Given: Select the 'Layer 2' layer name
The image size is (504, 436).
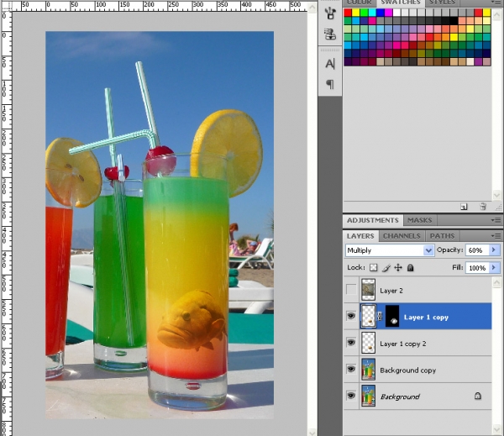Looking at the screenshot, I should (391, 291).
